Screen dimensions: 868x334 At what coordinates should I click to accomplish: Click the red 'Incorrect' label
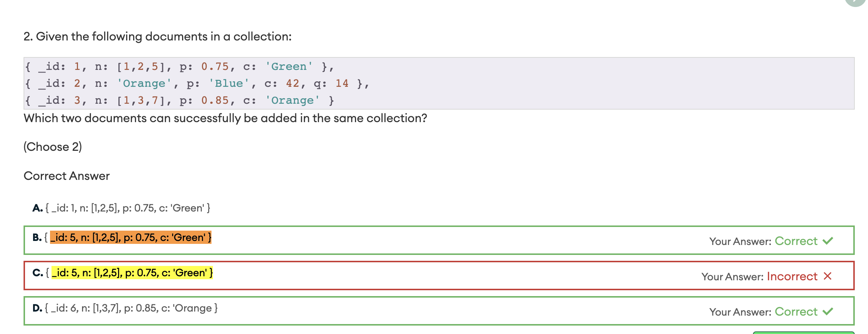[x=792, y=276]
